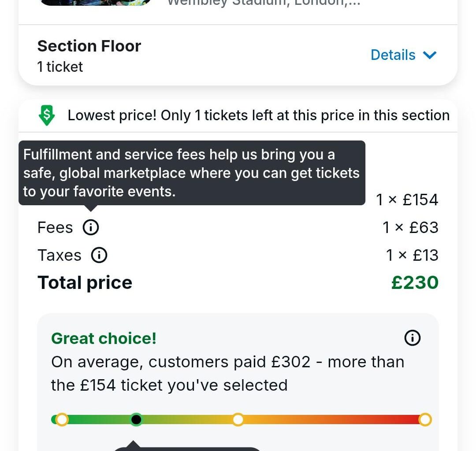Click the leftmost marker on the price bar
The image size is (476, 451).
pos(62,419)
